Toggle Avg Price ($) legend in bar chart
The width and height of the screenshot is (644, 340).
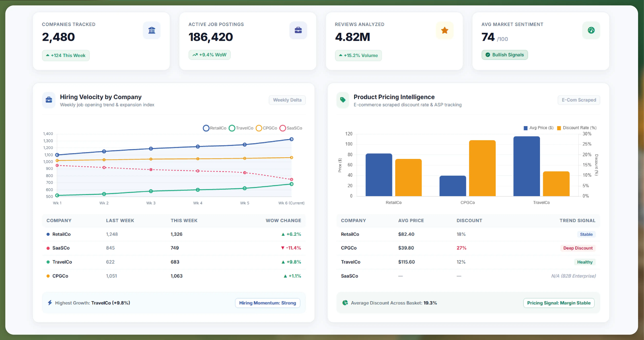coord(538,128)
